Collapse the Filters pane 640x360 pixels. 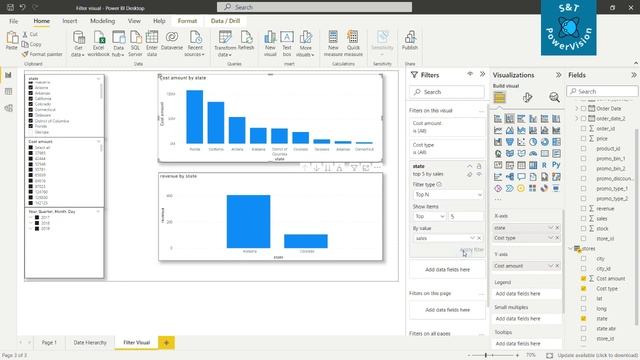tap(482, 74)
